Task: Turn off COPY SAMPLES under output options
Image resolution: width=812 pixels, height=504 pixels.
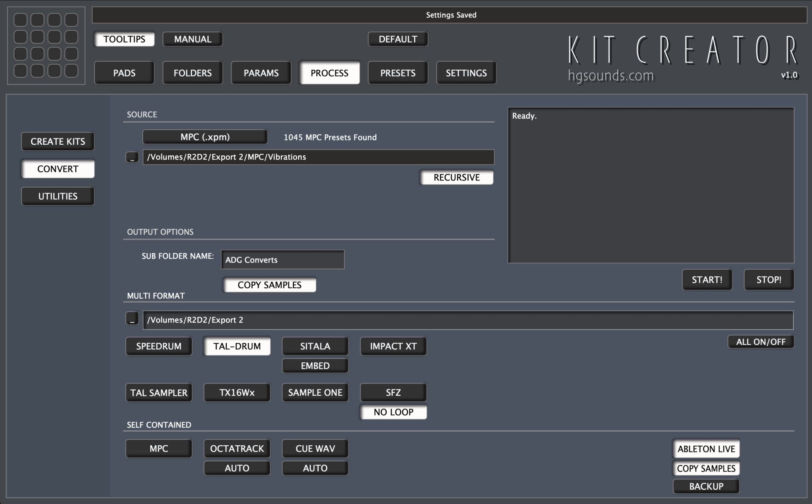Action: coord(269,285)
